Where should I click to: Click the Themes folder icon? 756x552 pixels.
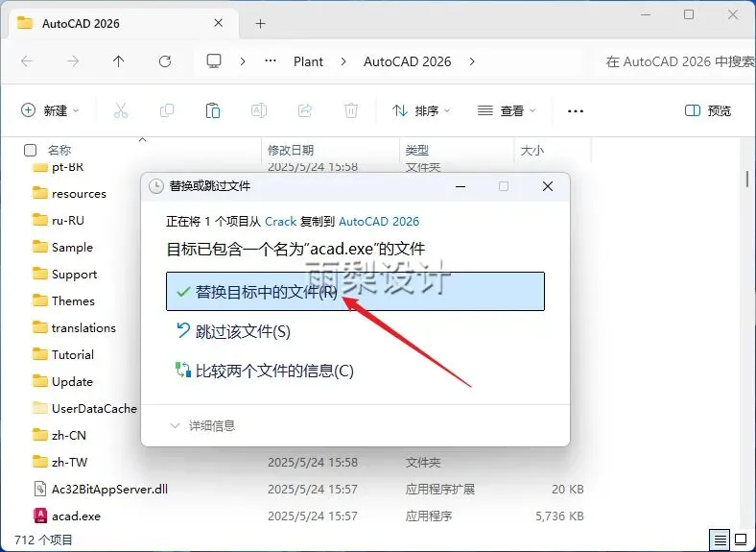(40, 300)
